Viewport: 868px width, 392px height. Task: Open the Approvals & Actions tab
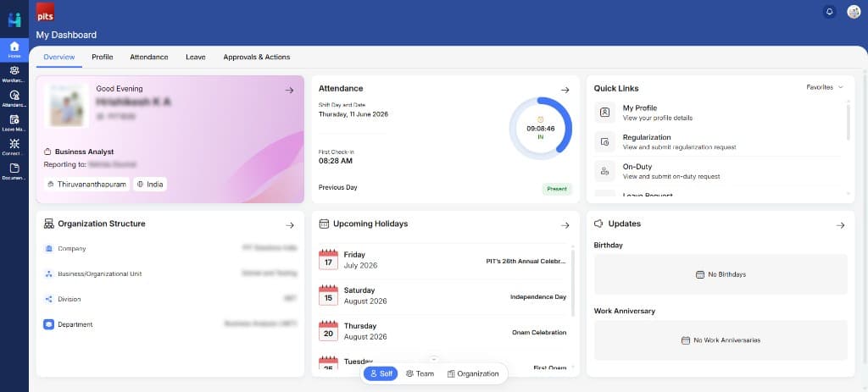click(256, 57)
